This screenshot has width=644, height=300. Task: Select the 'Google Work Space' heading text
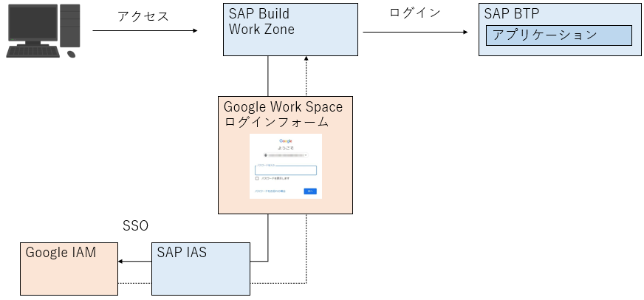point(283,107)
